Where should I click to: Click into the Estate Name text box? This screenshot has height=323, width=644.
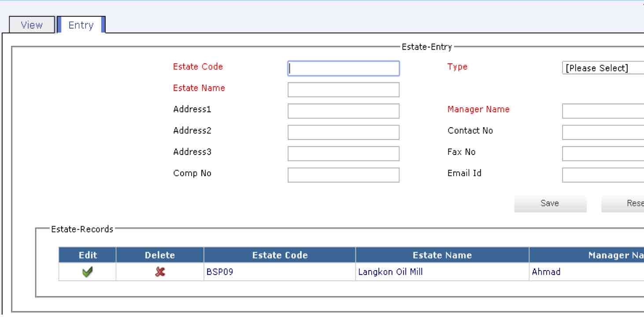pyautogui.click(x=343, y=90)
